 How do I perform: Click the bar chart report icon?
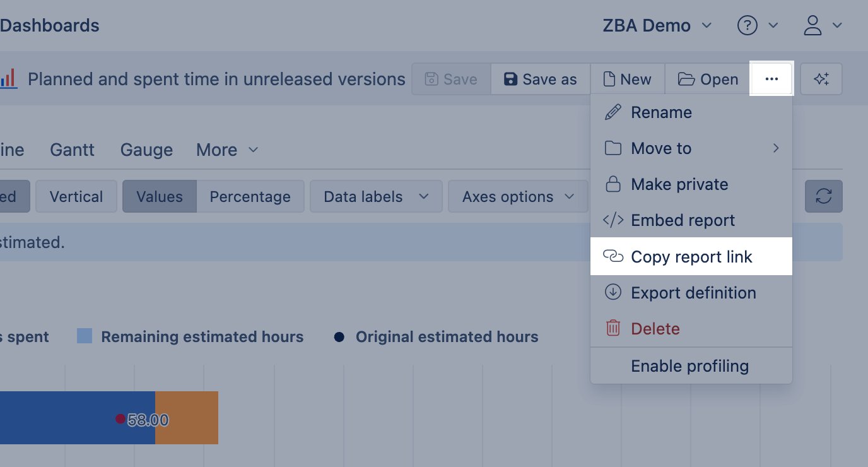point(8,79)
